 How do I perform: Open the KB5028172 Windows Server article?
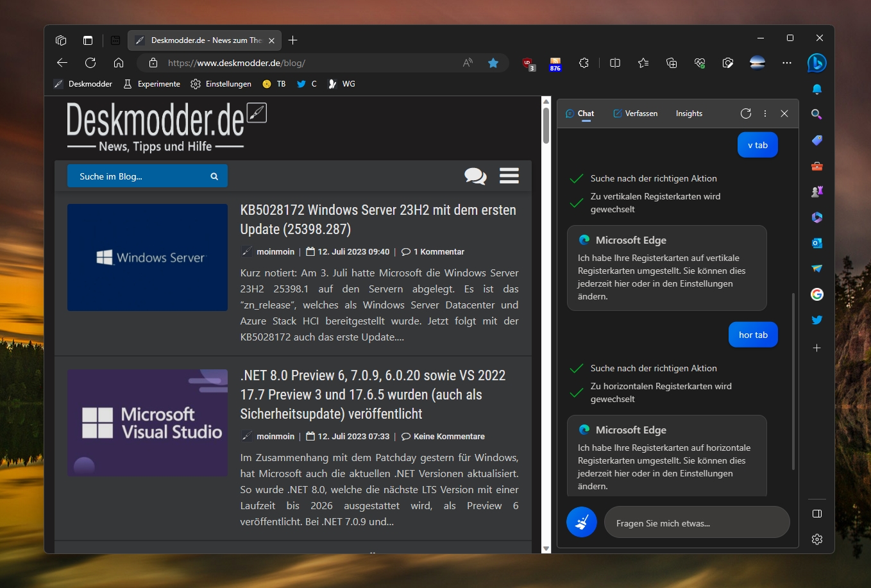(x=378, y=219)
